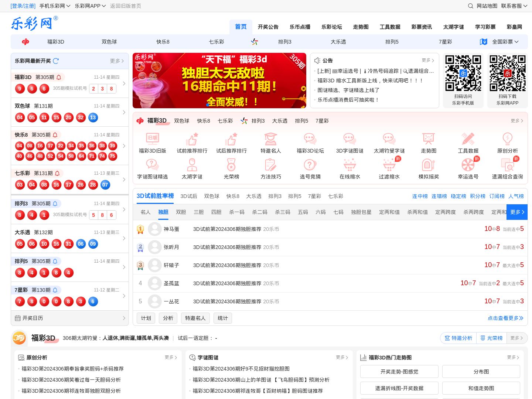Expand 大乐透 第132期 row arrow

124,239
